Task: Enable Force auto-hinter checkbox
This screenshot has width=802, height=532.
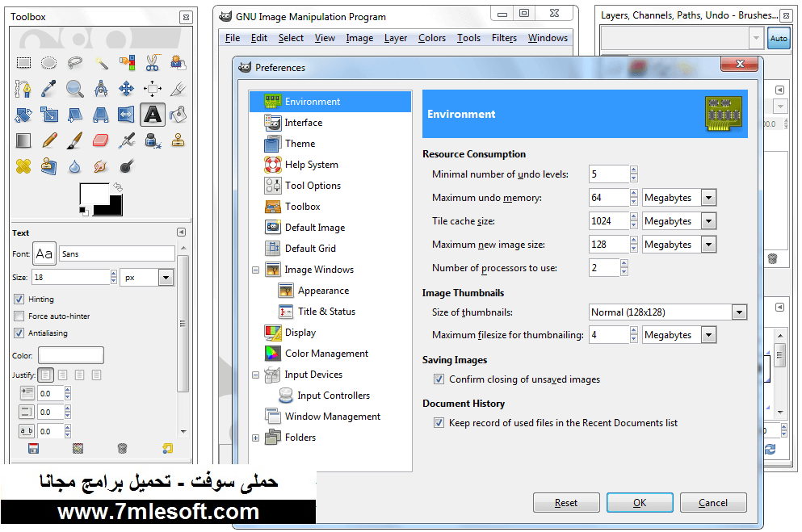Action: coord(19,316)
